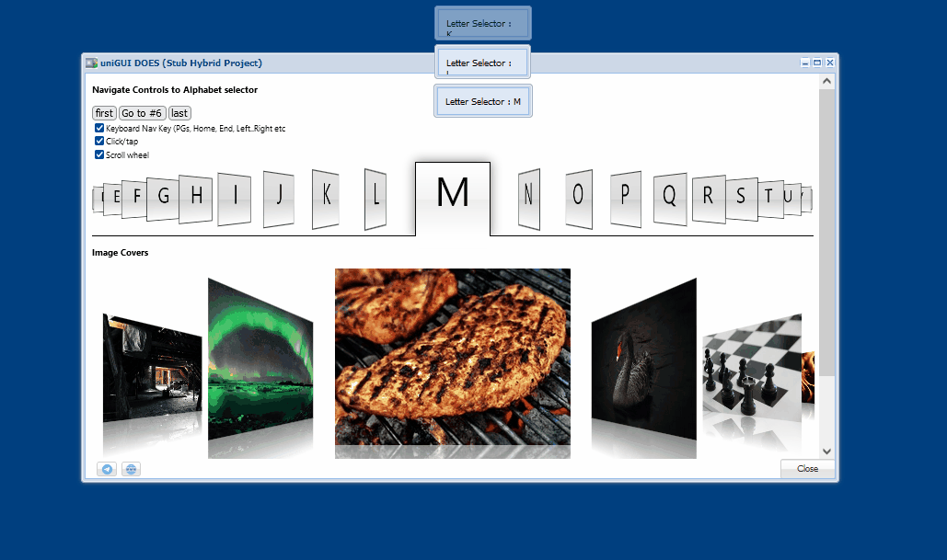Click the vertical scrollbar thumb
This screenshot has height=560, width=947.
pos(826,233)
